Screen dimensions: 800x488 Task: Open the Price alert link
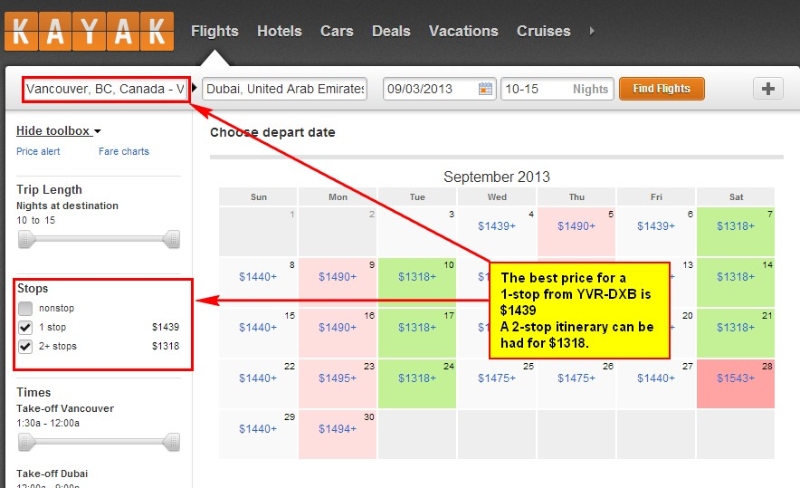pyautogui.click(x=38, y=152)
